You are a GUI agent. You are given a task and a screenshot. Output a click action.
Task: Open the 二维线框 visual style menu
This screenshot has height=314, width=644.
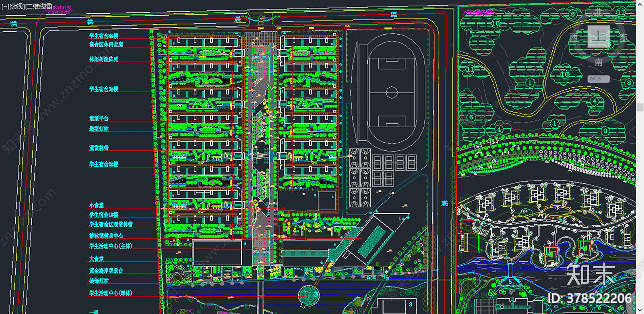(39, 6)
